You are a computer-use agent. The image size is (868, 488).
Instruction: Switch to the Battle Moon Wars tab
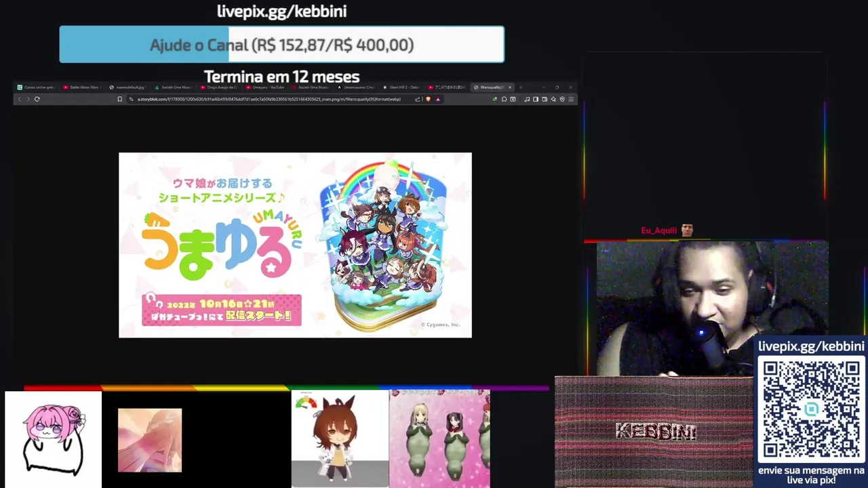tap(83, 87)
